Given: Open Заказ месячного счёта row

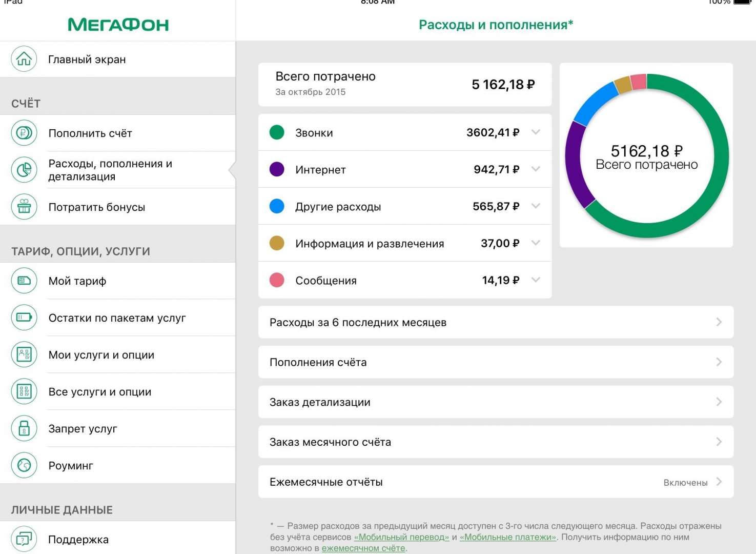Looking at the screenshot, I should [496, 442].
